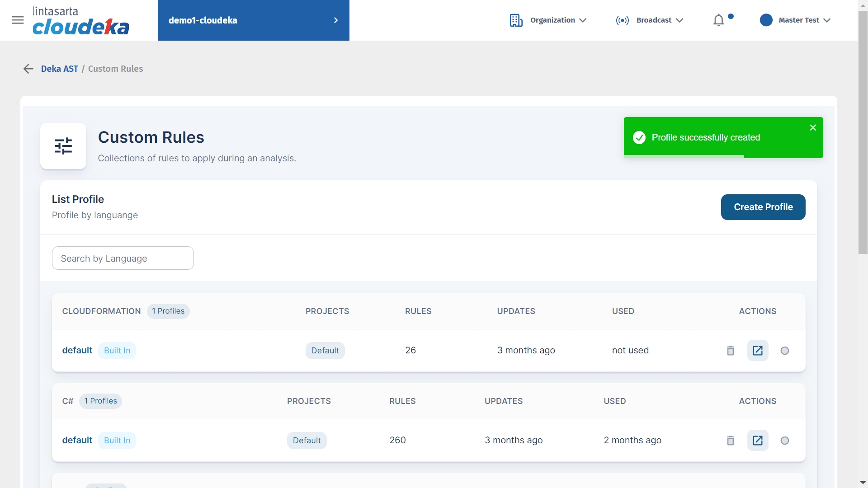Select the CloudFormation default profile radio button
This screenshot has width=868, height=488.
tap(784, 351)
